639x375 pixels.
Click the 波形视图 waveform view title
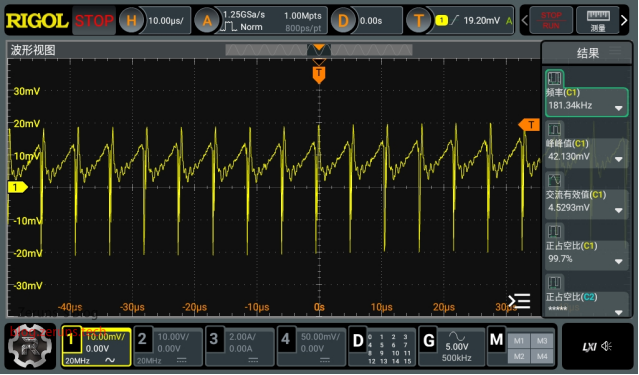(33, 50)
